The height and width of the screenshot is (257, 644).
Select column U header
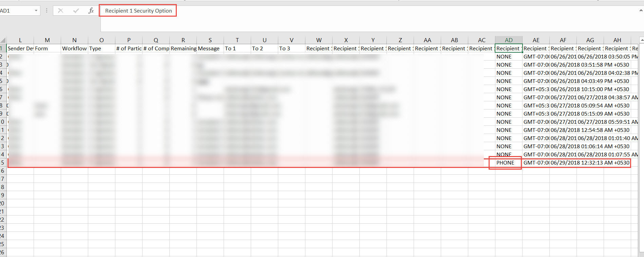coord(264,40)
